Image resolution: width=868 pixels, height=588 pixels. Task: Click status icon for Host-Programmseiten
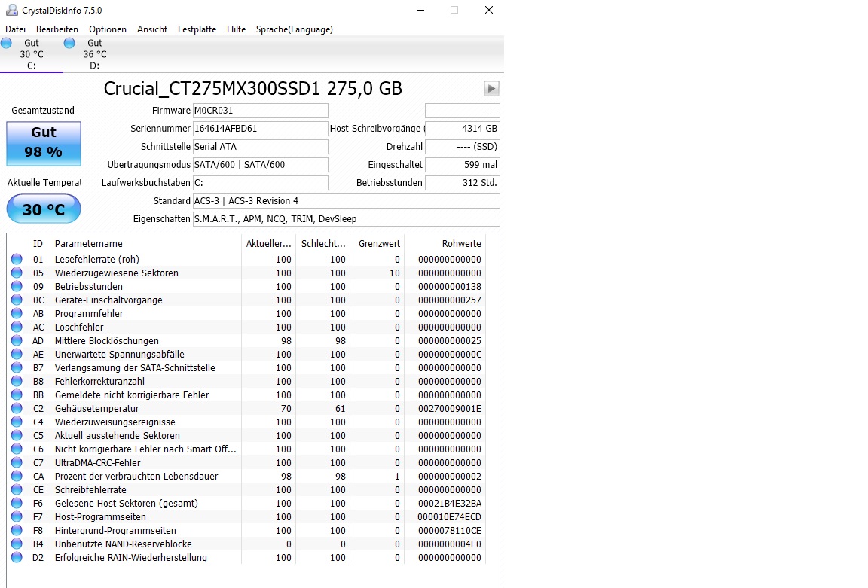pyautogui.click(x=17, y=516)
